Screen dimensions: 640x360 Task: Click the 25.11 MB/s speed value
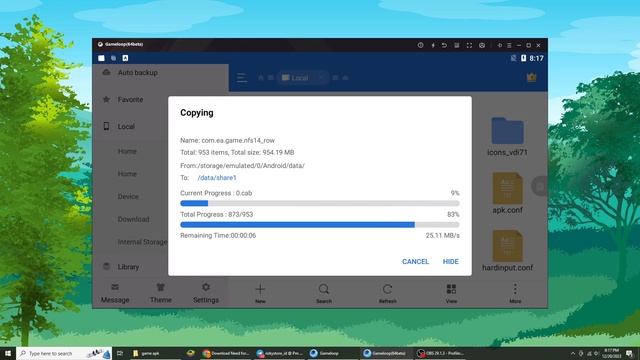tap(442, 236)
